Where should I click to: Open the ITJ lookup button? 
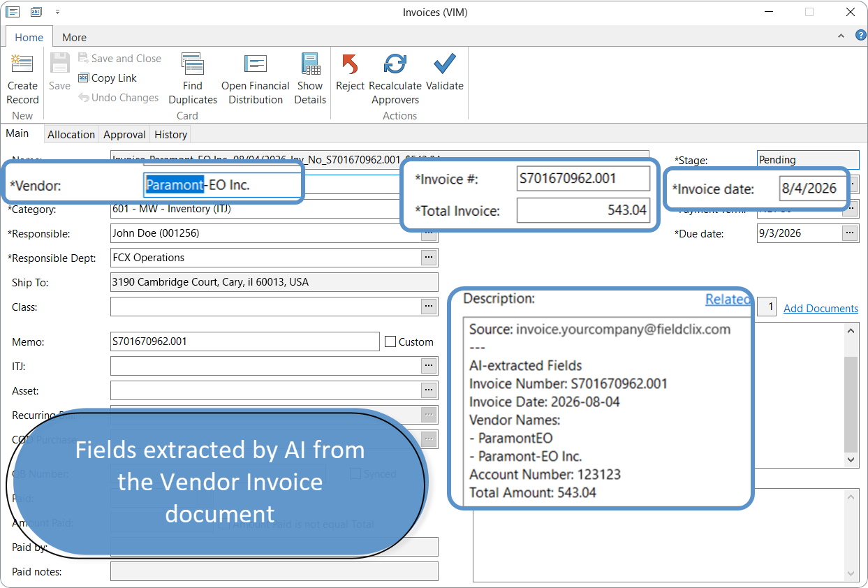(x=429, y=366)
